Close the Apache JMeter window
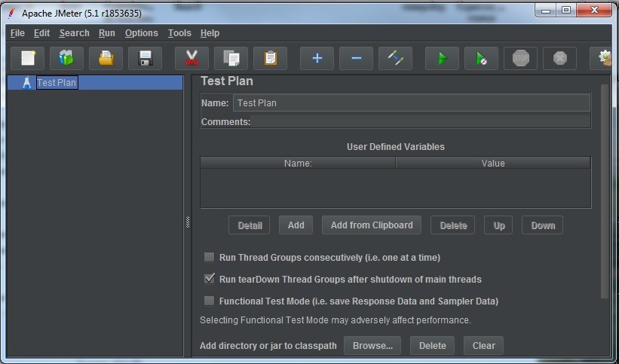This screenshot has height=364, width=619. click(595, 11)
